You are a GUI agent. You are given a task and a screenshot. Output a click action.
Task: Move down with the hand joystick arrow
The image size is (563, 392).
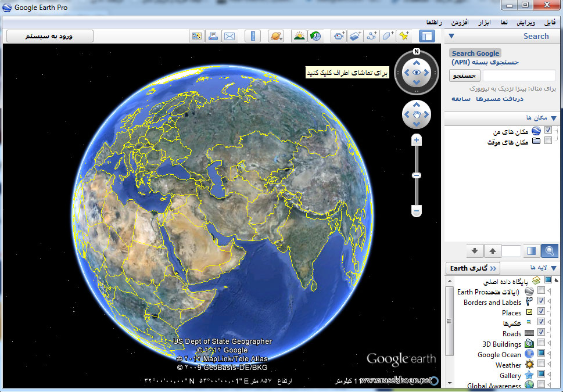[417, 124]
